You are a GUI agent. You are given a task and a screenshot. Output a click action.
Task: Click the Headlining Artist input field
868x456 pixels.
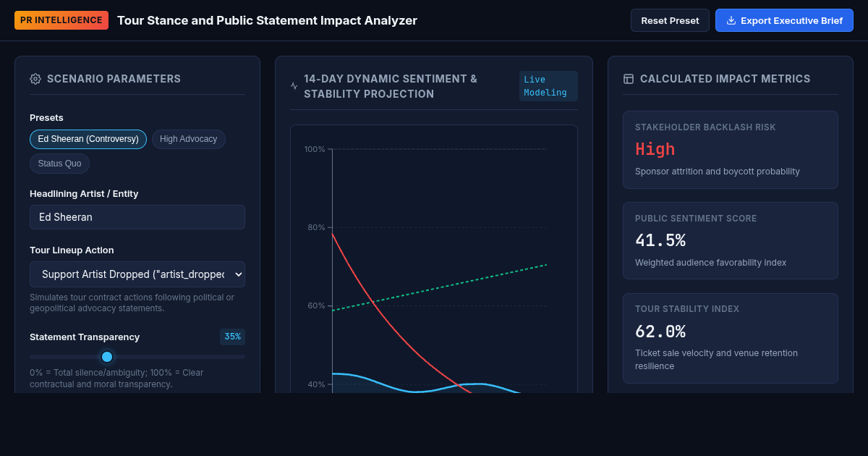pyautogui.click(x=137, y=217)
